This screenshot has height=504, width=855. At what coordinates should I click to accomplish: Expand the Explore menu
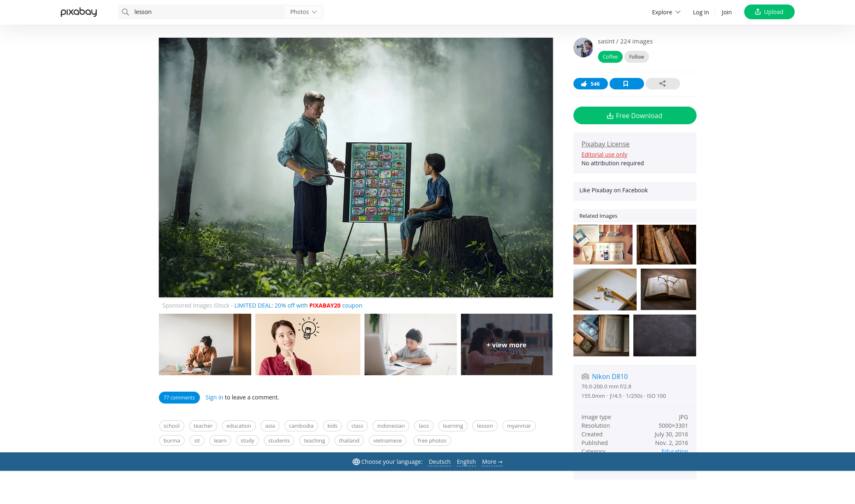pos(666,12)
